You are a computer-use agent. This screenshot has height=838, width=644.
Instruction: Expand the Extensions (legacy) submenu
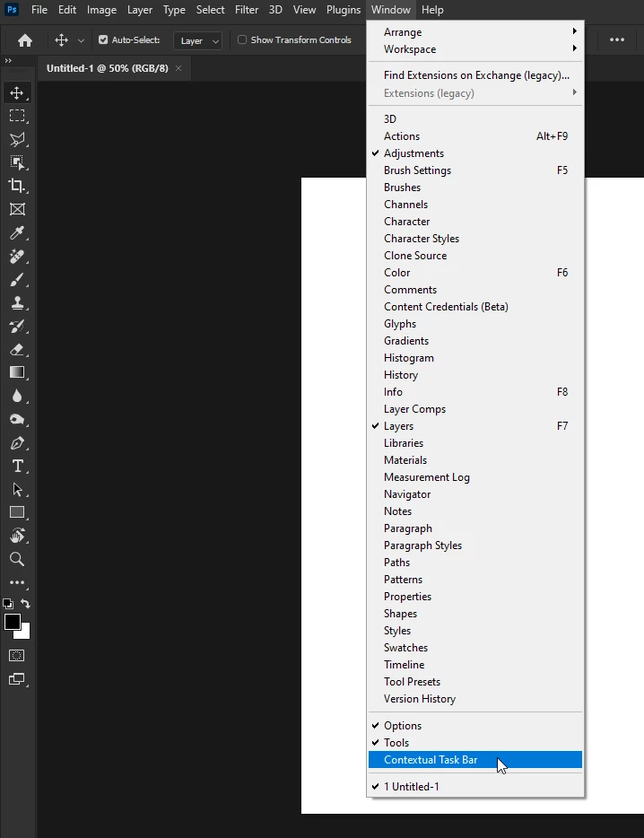(x=475, y=93)
